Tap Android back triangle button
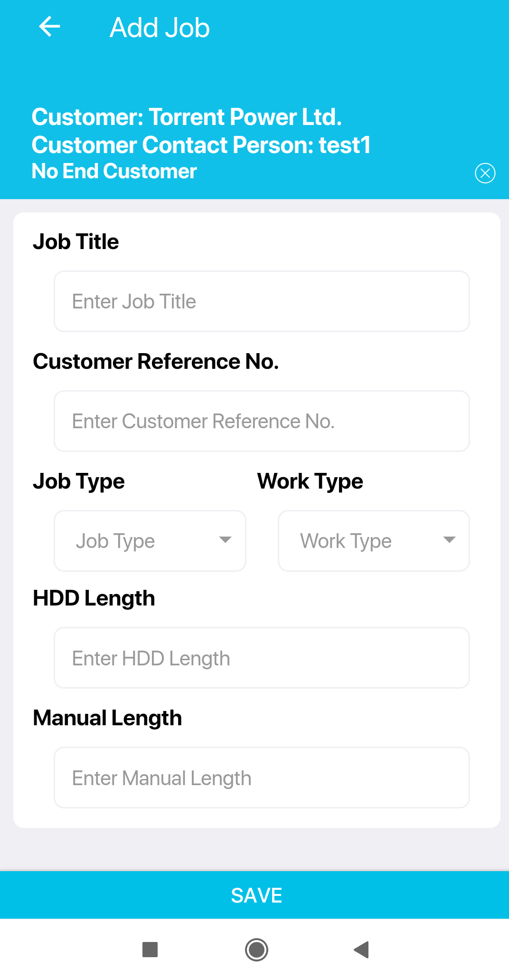Screen dimensions: 509x980 (361, 950)
